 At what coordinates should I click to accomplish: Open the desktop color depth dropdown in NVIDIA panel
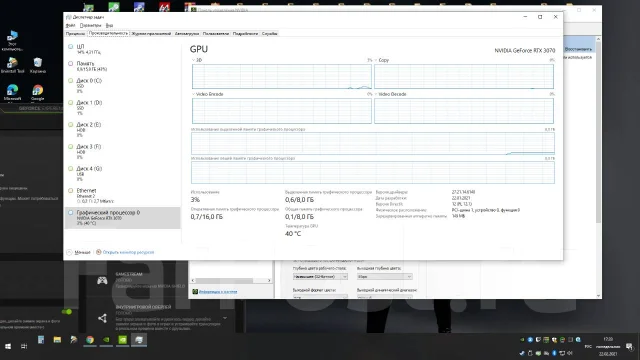click(x=320, y=277)
